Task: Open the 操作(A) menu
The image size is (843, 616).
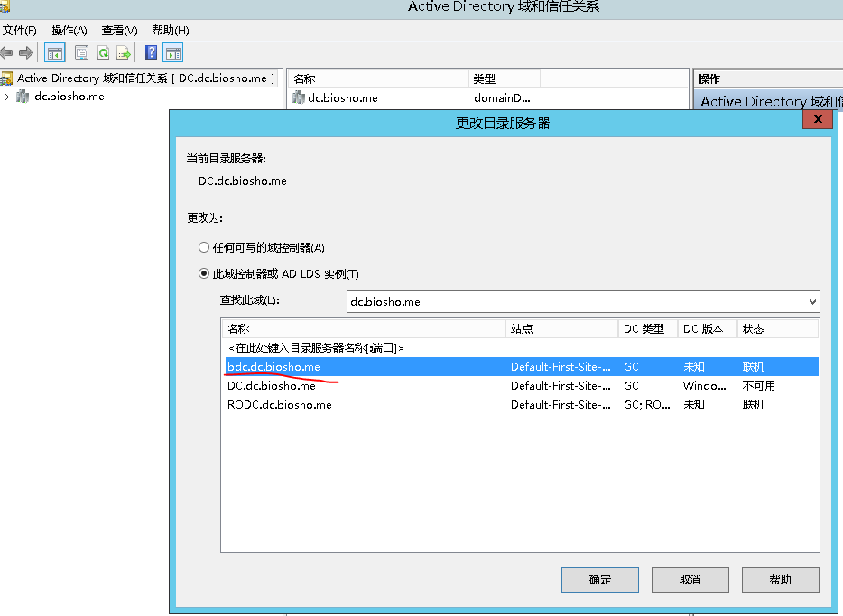Action: click(69, 31)
